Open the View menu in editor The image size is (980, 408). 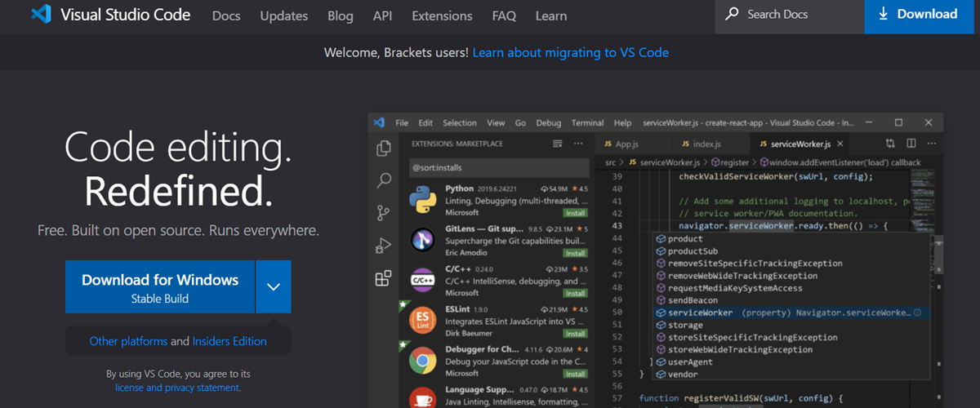click(496, 123)
